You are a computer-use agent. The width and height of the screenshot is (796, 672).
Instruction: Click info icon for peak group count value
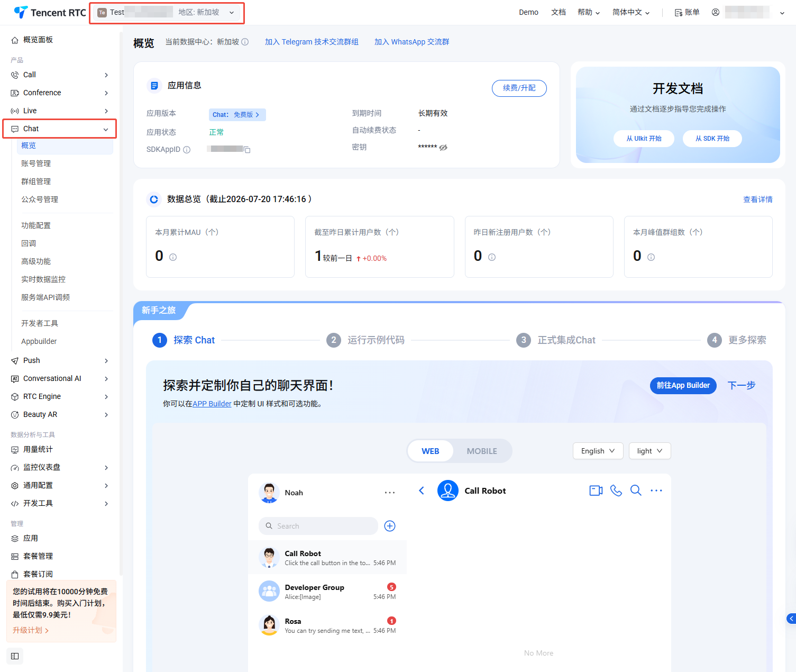coord(651,257)
